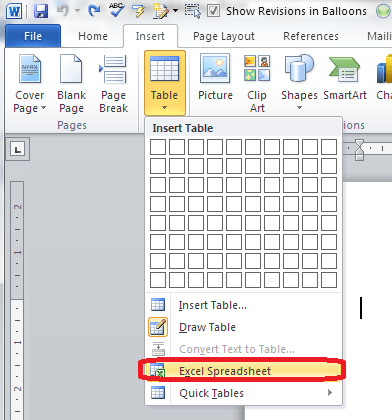Screen dimensions: 392x420
Task: Switch to the Home tab
Action: 93,36
